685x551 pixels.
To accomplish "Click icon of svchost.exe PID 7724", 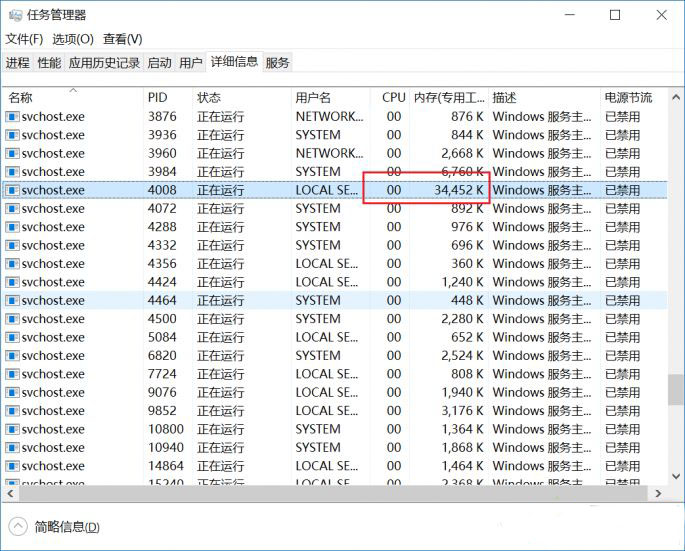I will (x=12, y=374).
